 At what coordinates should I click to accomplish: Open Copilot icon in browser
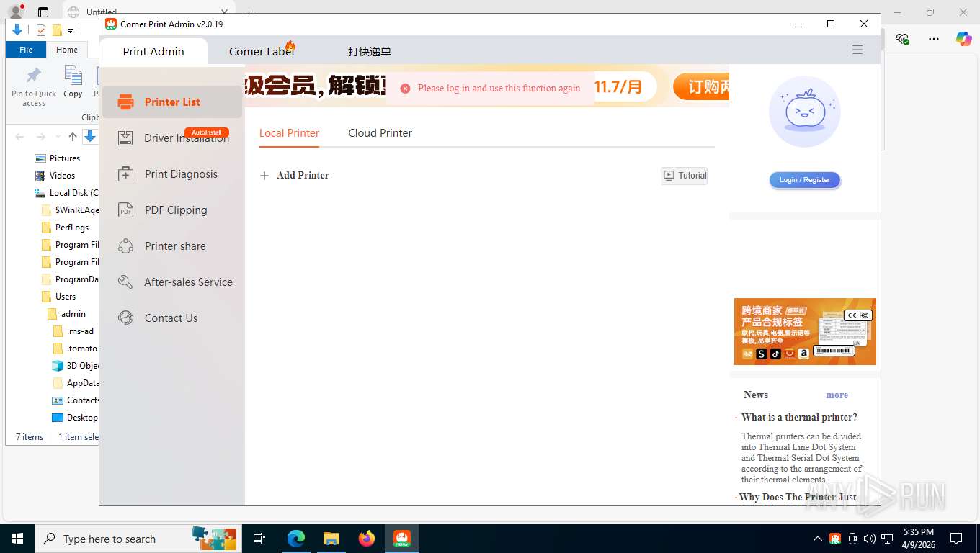(964, 39)
